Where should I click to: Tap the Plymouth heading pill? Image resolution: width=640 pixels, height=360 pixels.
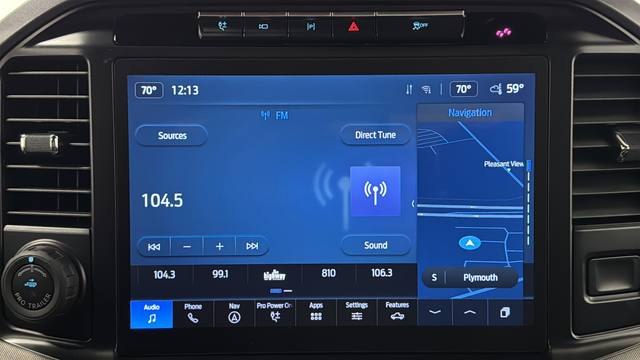(x=470, y=278)
